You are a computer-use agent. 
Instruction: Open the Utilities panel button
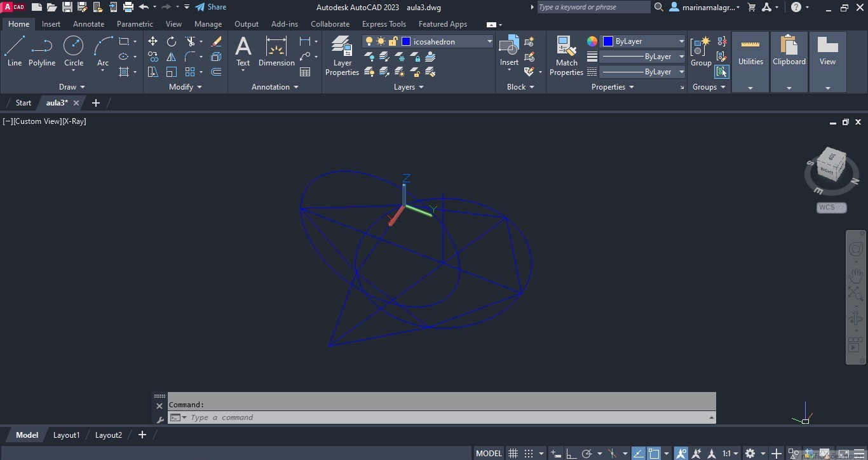750,62
